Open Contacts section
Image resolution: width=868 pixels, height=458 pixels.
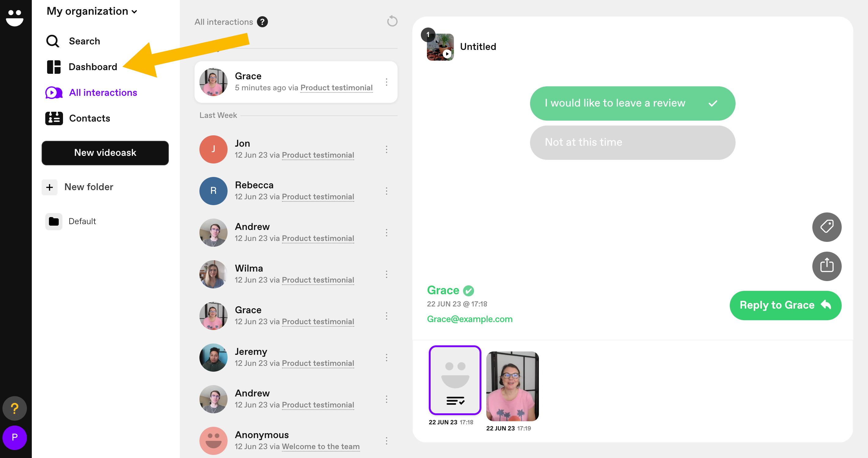coord(90,118)
